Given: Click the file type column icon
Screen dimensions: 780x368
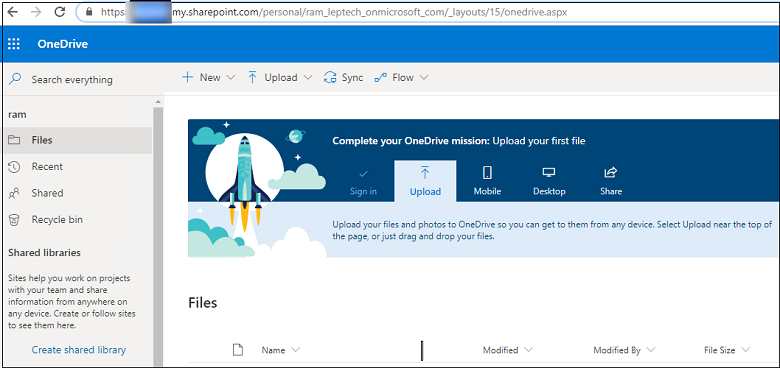Looking at the screenshot, I should (238, 350).
